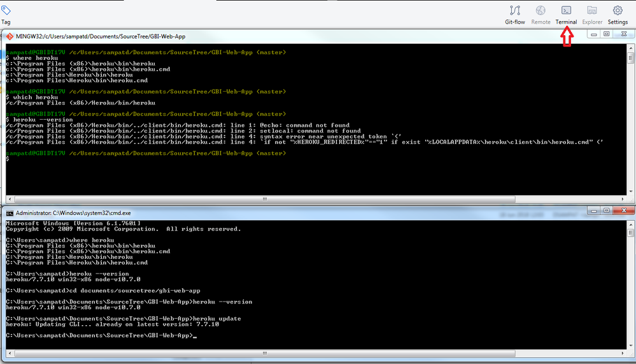Click scroll-down arrow in cmd.exe window
Image resolution: width=636 pixels, height=364 pixels.
[x=630, y=346]
